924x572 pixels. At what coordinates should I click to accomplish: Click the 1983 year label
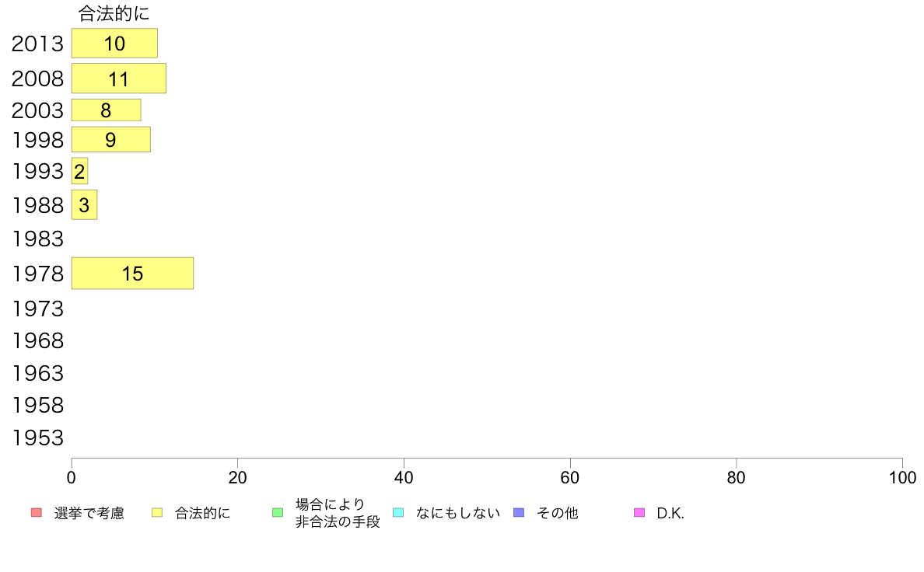37,239
